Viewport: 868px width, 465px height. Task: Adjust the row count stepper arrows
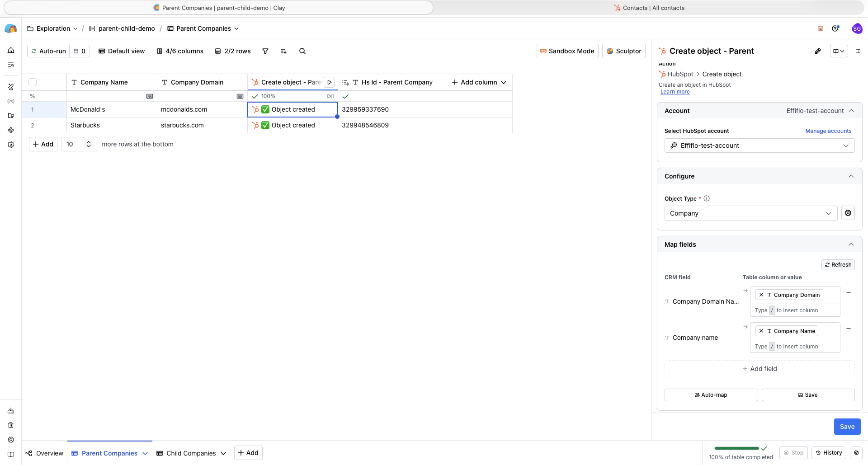coord(89,144)
